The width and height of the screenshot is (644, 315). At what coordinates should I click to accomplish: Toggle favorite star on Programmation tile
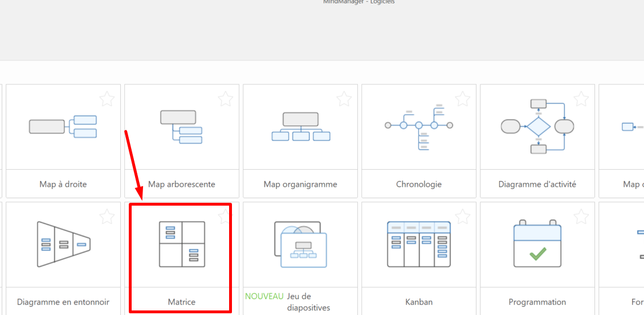click(x=581, y=216)
